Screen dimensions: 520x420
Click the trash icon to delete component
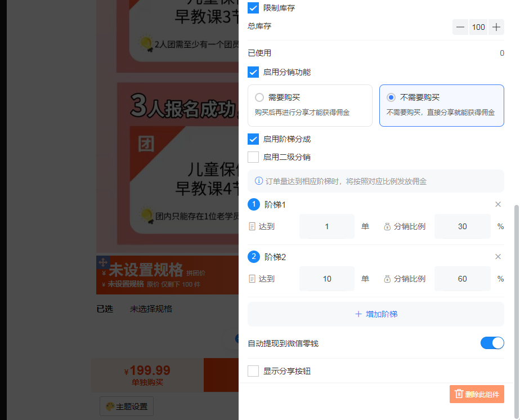coord(459,394)
